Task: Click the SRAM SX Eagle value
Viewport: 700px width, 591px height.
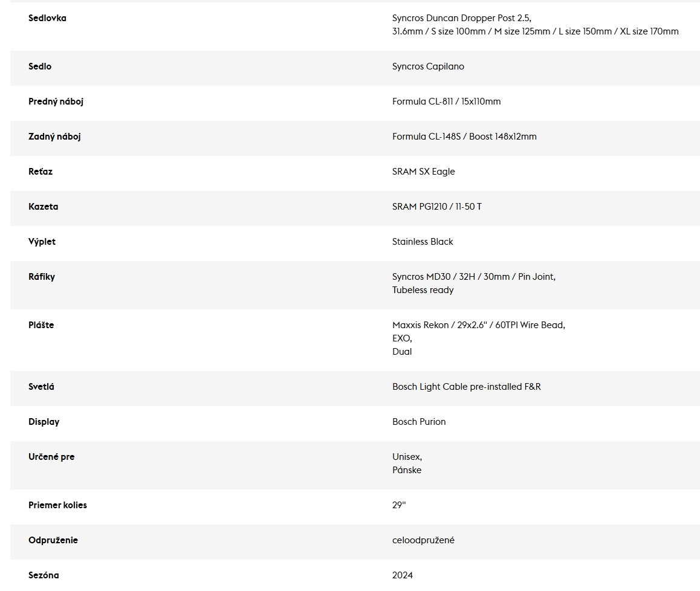Action: pos(423,172)
